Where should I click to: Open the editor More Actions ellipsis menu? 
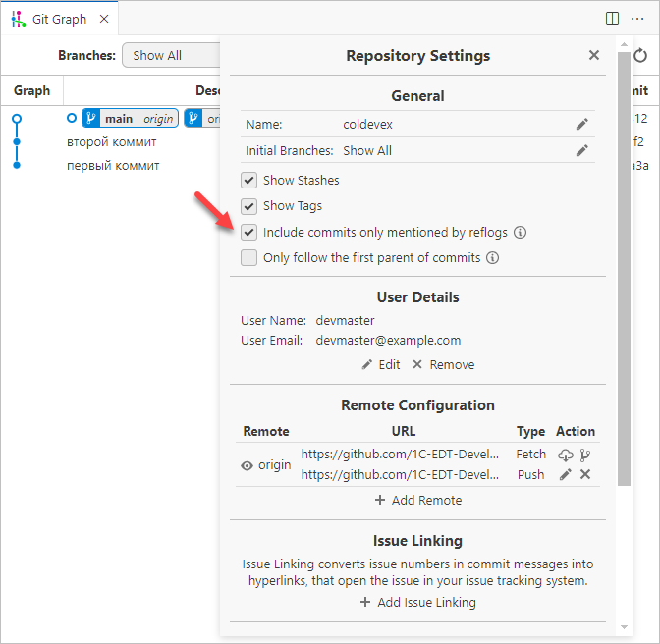click(637, 19)
